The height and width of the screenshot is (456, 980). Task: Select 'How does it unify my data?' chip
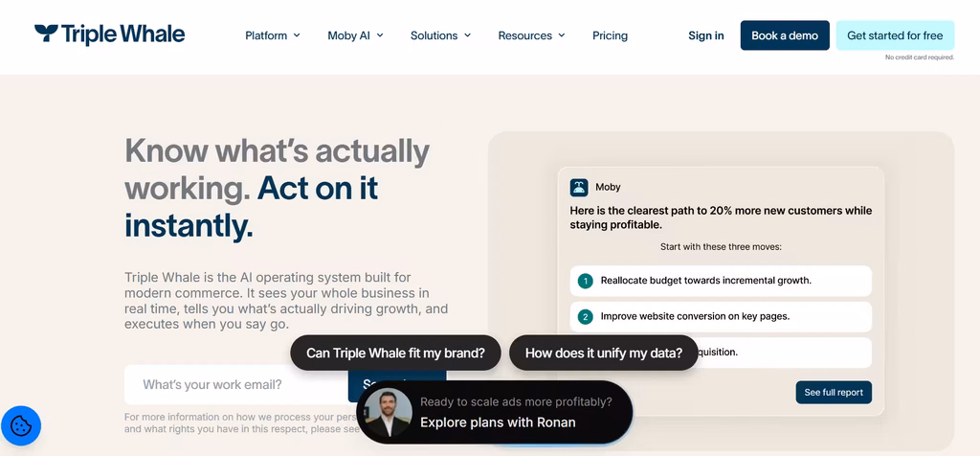(604, 353)
